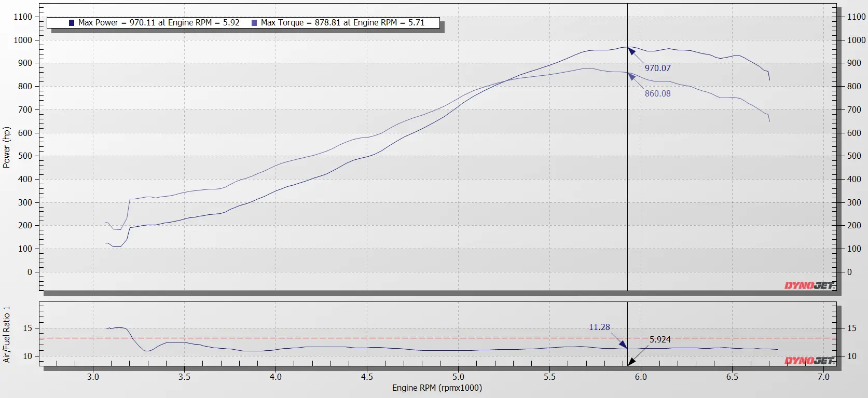Click the 1100 label on the left power axis
Viewport: 868px width, 398px height.
[23, 17]
